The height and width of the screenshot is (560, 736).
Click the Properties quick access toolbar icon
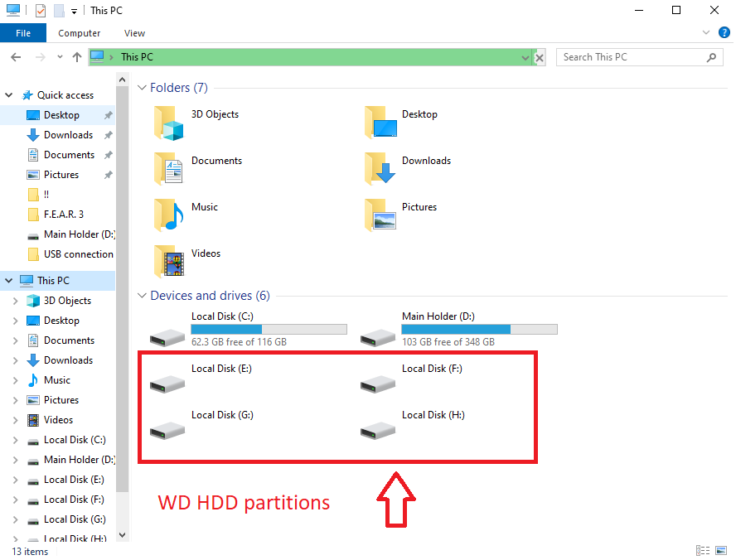point(41,10)
